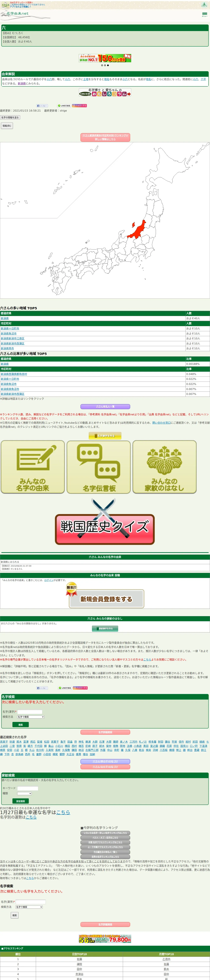Open the 都道府県別ランキング pink button
Image resolution: width=210 pixels, height=980 pixels.
click(105, 137)
